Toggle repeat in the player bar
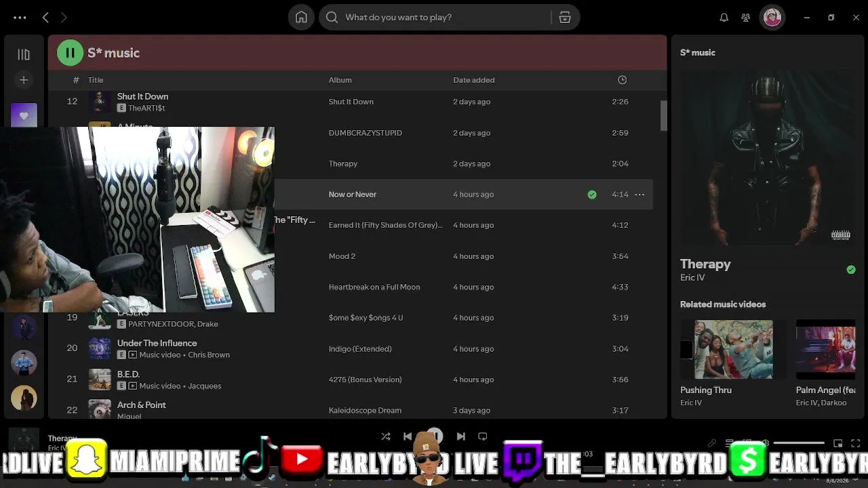The height and width of the screenshot is (488, 868). click(483, 436)
